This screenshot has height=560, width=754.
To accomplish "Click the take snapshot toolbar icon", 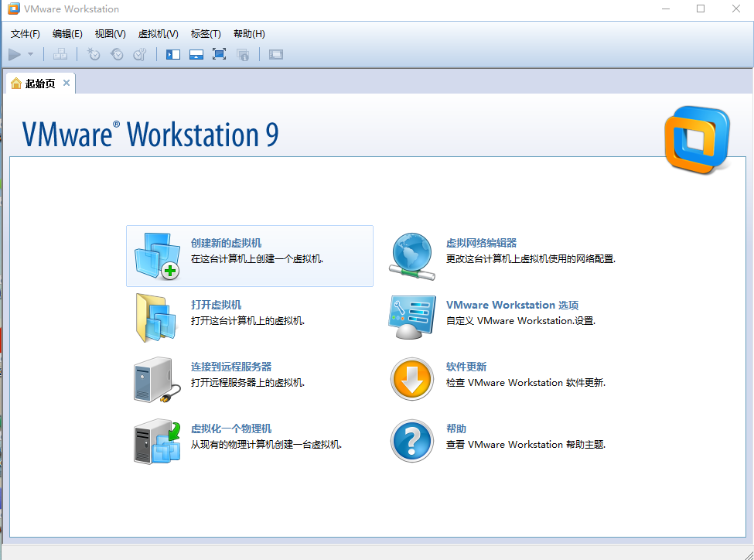I will [x=94, y=54].
